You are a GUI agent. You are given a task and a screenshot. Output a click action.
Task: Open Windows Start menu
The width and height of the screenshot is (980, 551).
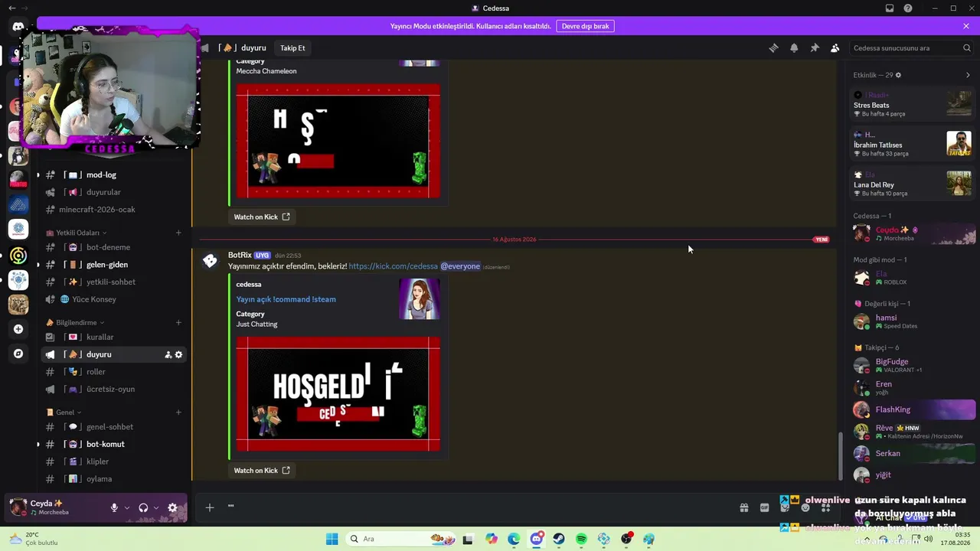click(x=332, y=539)
